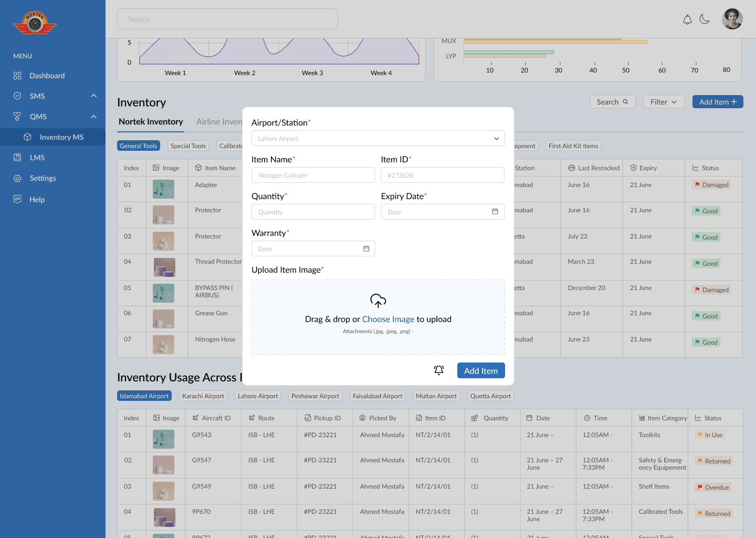Open the user profile avatar
This screenshot has height=538, width=756.
(x=732, y=19)
